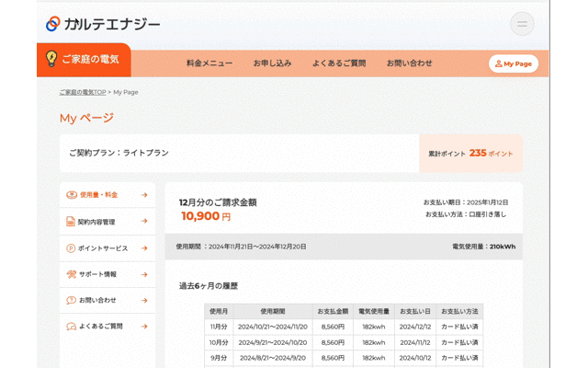The image size is (588, 368).
Task: Click the 使用量・料金 meter icon
Action: 72,195
